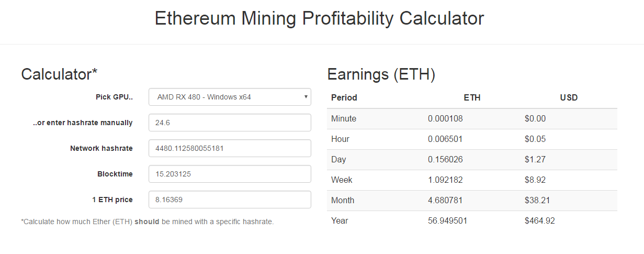Click the USD column header

(x=569, y=97)
